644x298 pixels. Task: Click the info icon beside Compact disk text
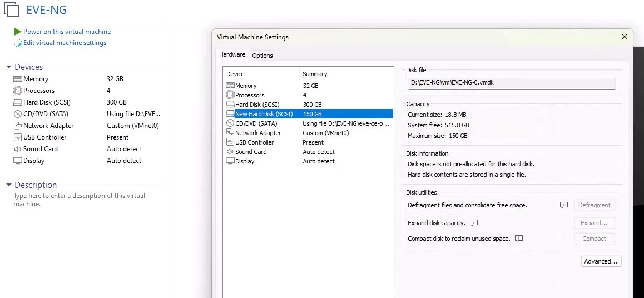coord(519,239)
